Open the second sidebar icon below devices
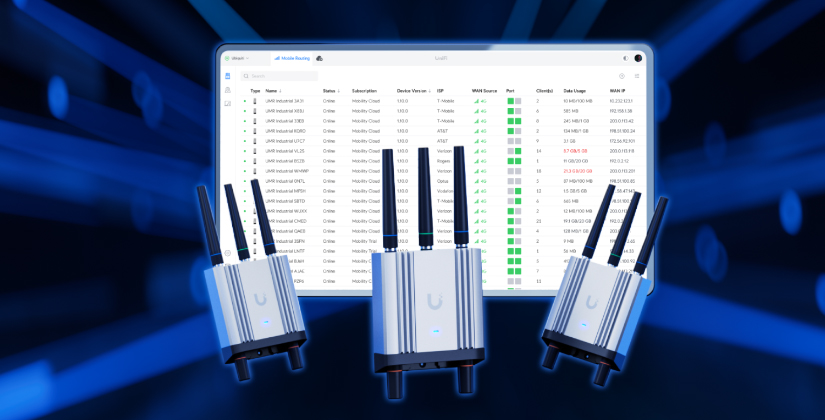Viewport: 825px width, 420px height. click(x=228, y=90)
